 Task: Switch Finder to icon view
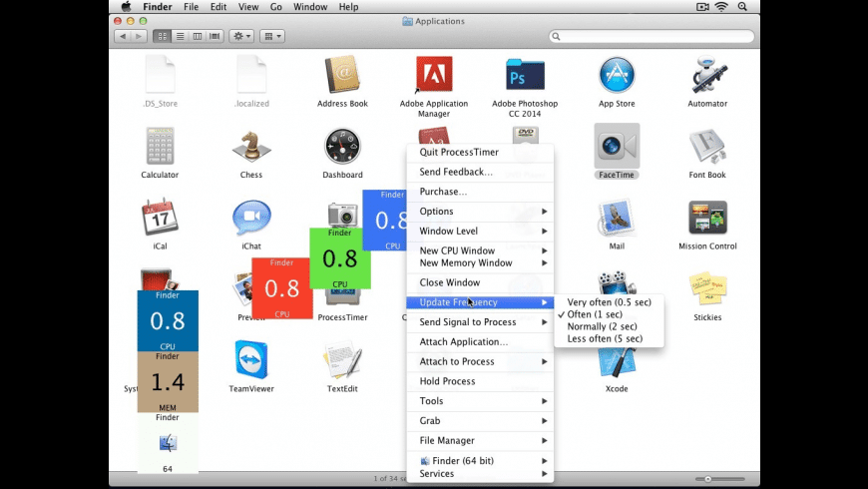point(163,36)
